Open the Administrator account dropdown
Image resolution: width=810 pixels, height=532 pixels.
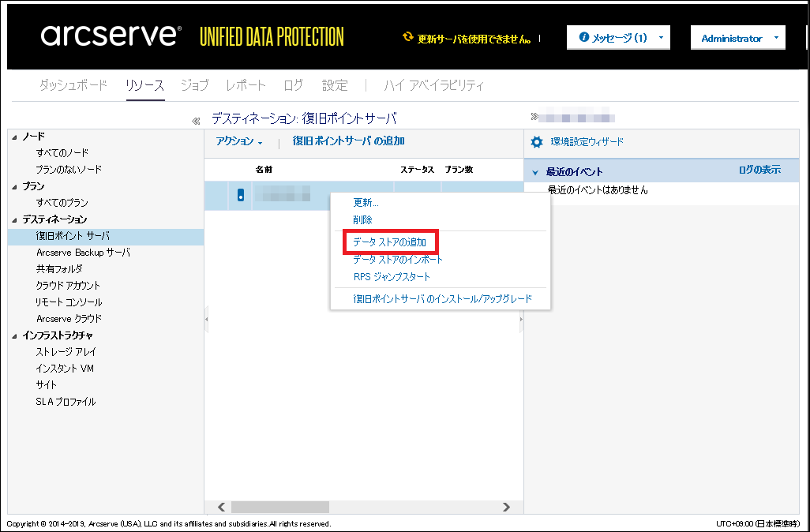point(737,38)
